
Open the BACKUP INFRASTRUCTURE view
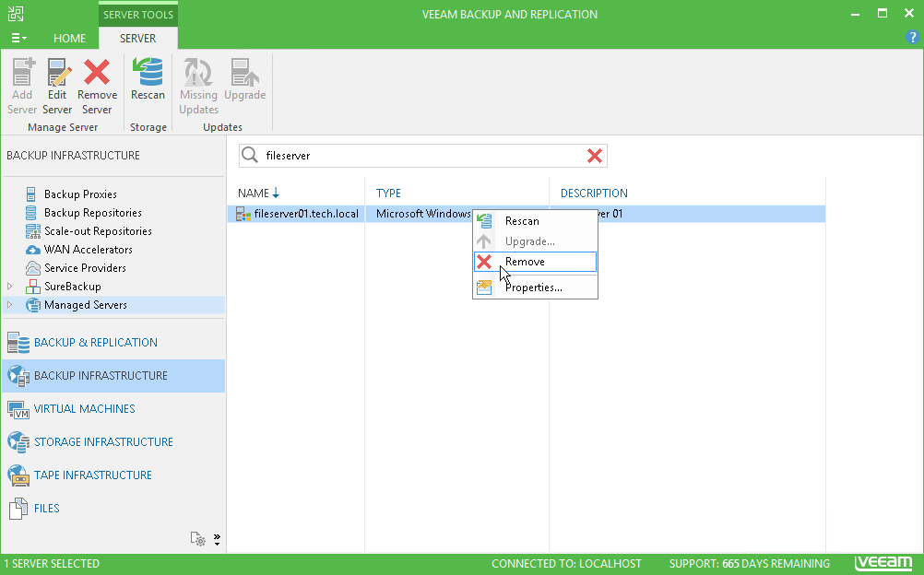113,376
